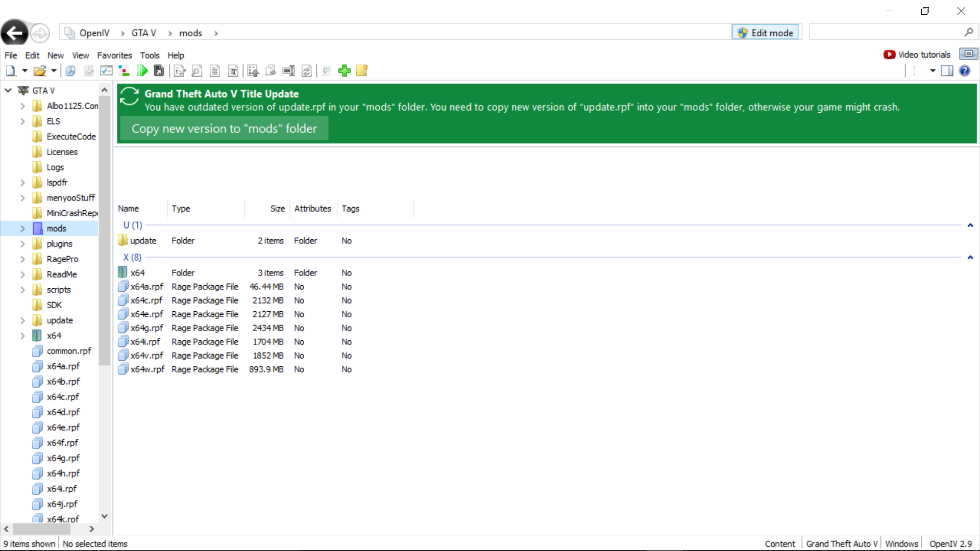Click the back navigation arrow
Image resolution: width=980 pixels, height=551 pixels.
coord(15,33)
